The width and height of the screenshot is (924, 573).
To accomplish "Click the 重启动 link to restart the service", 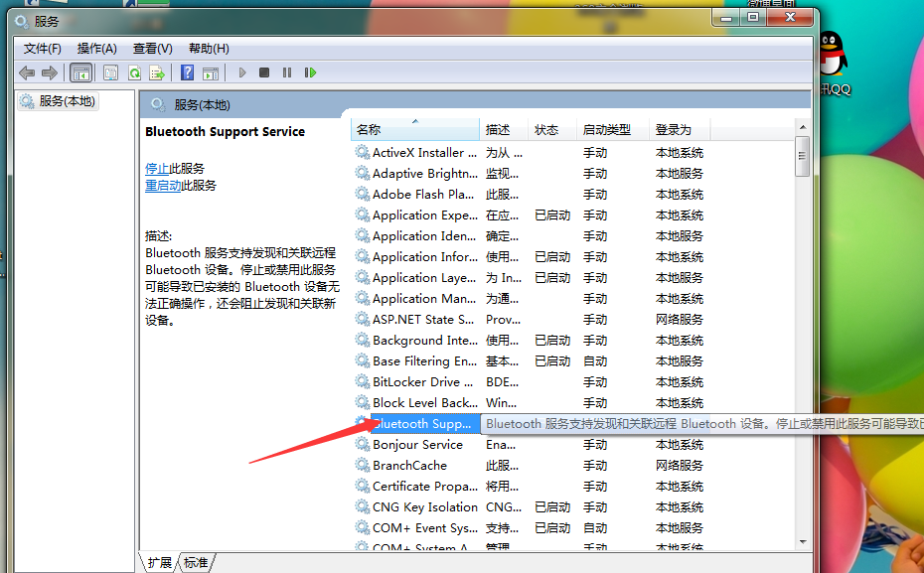I will [x=163, y=186].
